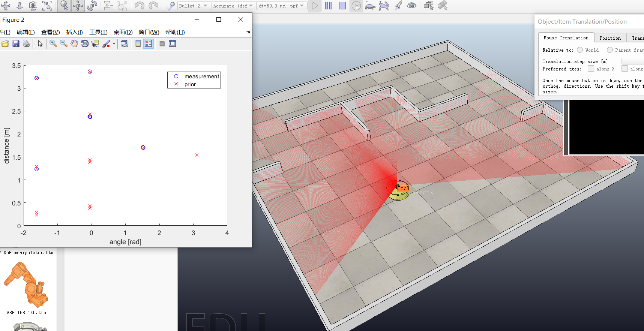Open the 桌面(D) menu
644x331 pixels.
pyautogui.click(x=123, y=32)
